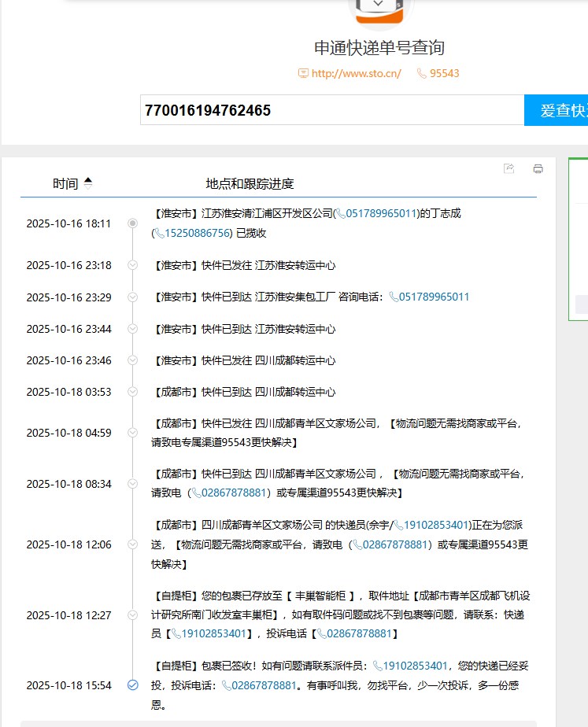Click the share icon above tracking list
Image resolution: width=588 pixels, height=727 pixels.
pos(509,168)
